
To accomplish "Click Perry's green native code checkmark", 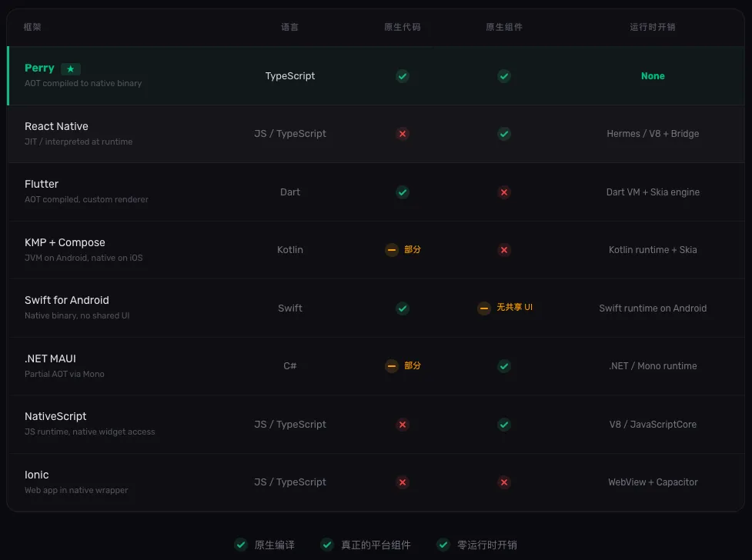I will pos(403,76).
